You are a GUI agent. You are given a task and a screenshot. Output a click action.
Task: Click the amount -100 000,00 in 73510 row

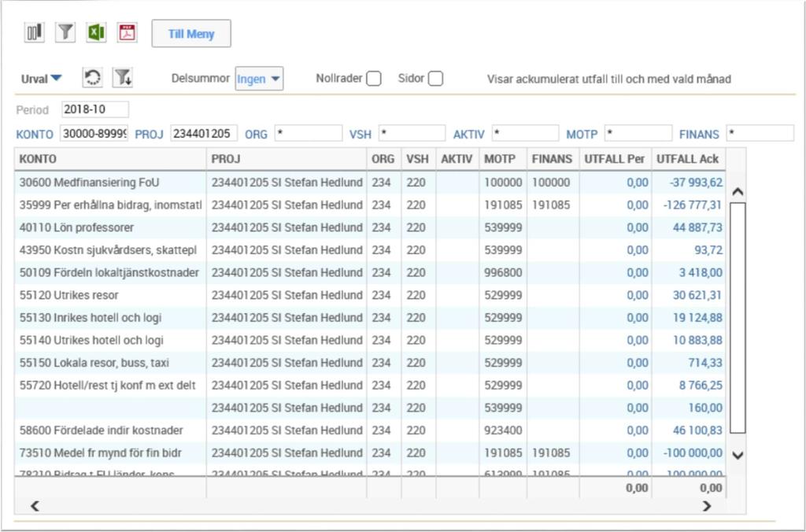(693, 453)
